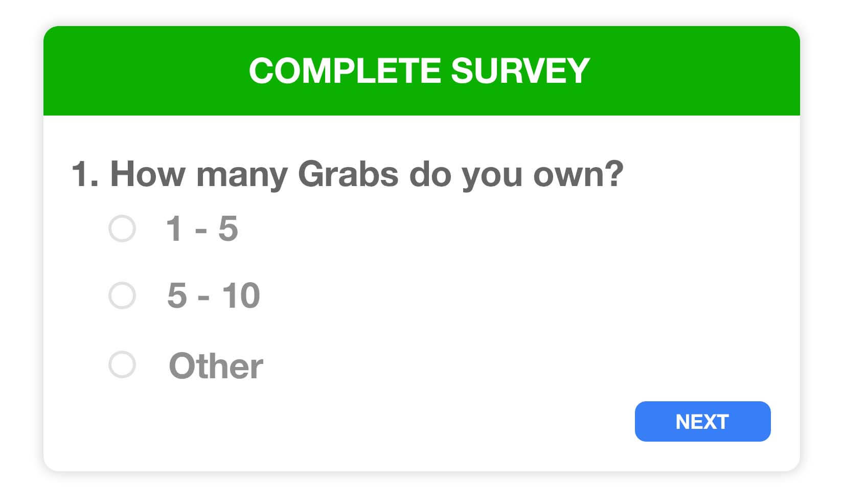
Task: Click the digit "10" in second option
Action: [x=241, y=295]
